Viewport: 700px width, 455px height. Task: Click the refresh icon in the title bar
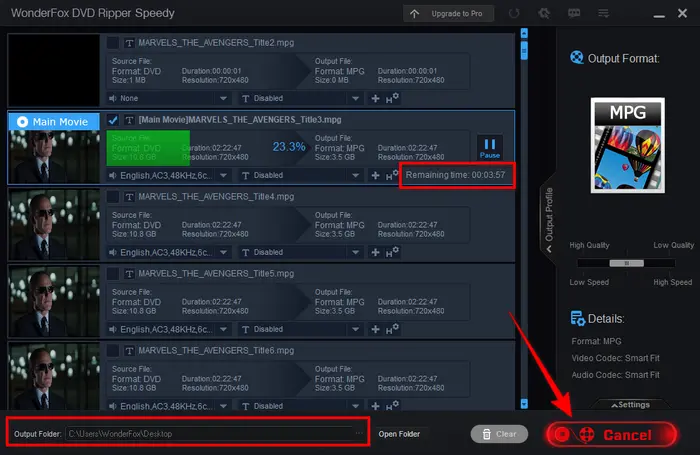point(514,13)
